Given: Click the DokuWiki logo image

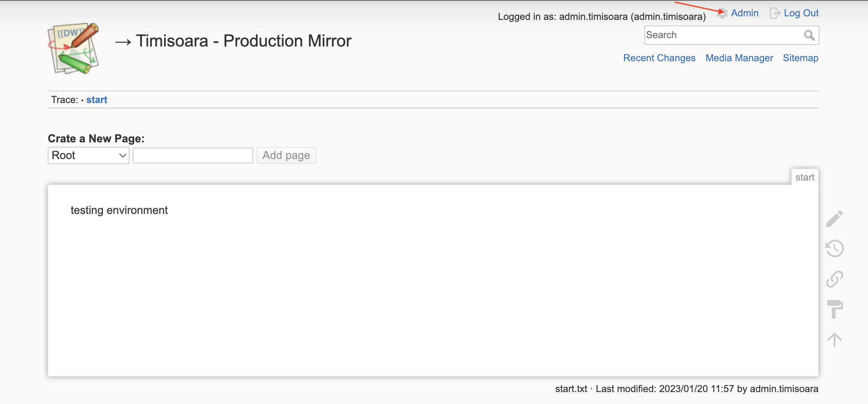Looking at the screenshot, I should pyautogui.click(x=73, y=49).
